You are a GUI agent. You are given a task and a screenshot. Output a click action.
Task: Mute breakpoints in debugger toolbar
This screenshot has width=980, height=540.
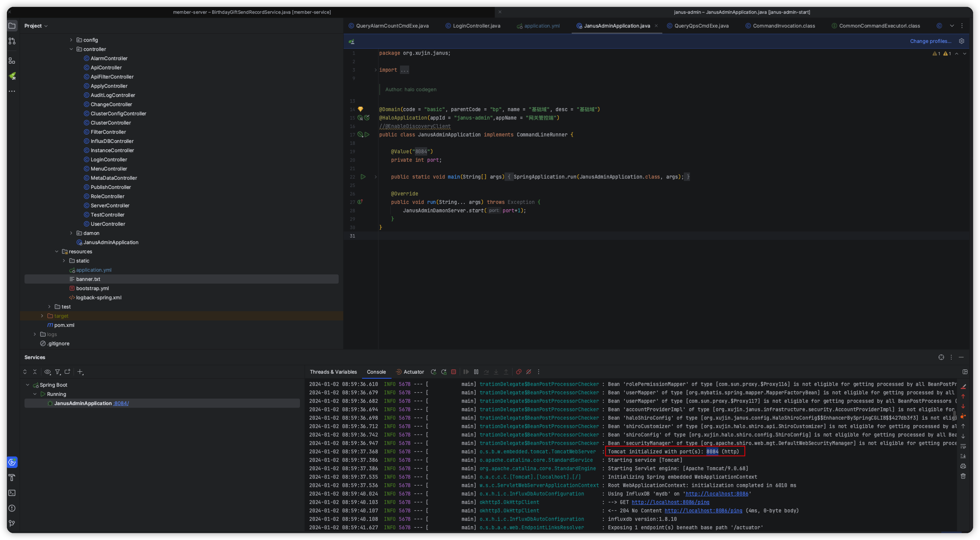coord(529,372)
